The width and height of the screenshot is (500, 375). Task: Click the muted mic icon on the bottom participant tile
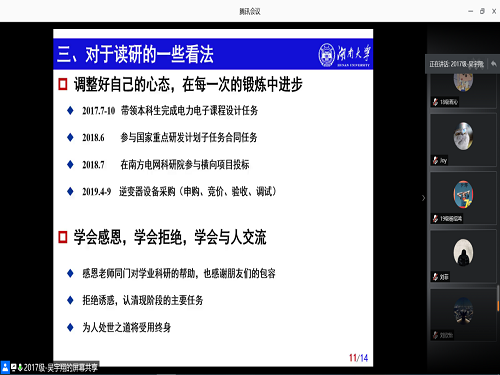click(435, 335)
